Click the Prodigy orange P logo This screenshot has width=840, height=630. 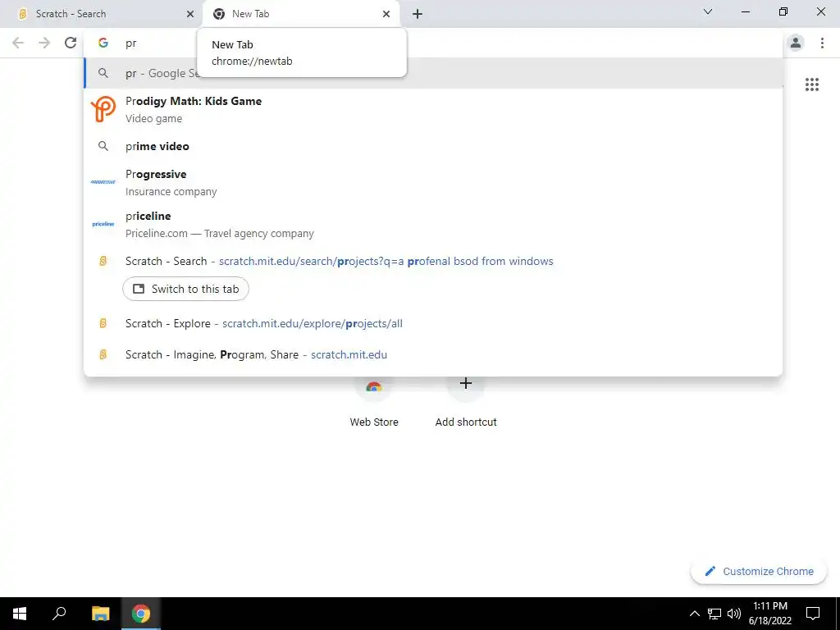[103, 109]
